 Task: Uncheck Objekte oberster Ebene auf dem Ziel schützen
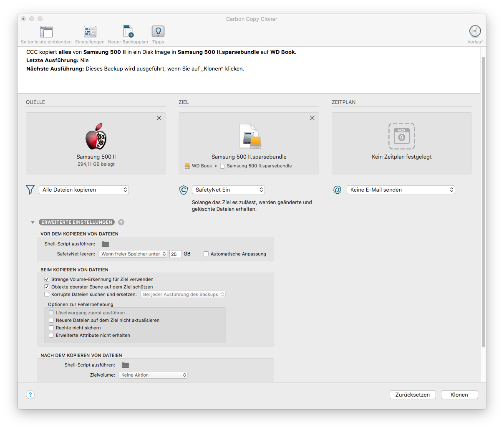point(47,287)
